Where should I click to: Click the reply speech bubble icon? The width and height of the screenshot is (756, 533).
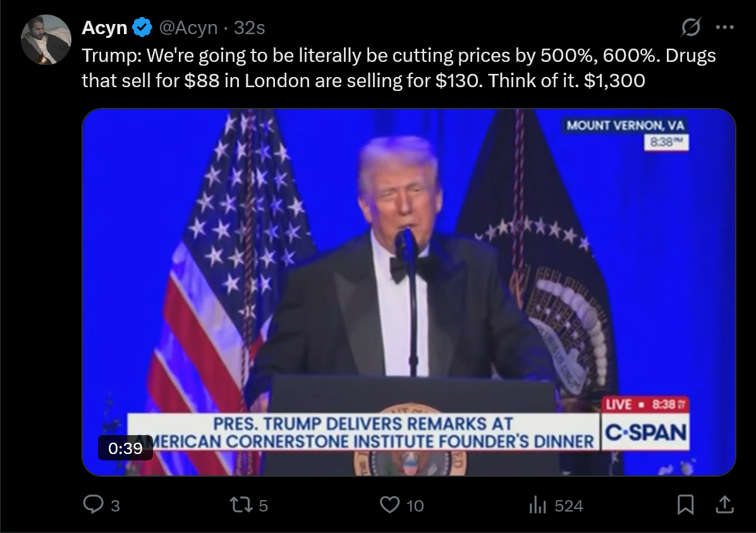pos(93,505)
